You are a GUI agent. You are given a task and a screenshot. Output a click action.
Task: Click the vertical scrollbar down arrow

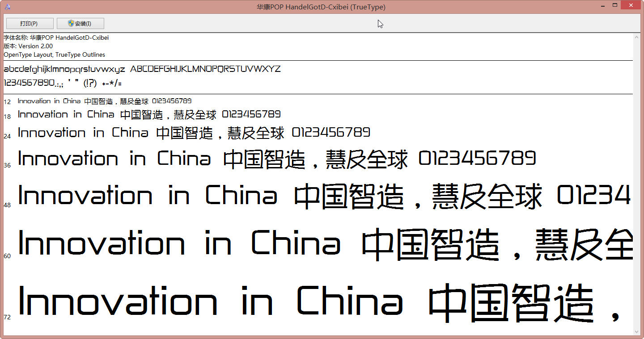(637, 331)
